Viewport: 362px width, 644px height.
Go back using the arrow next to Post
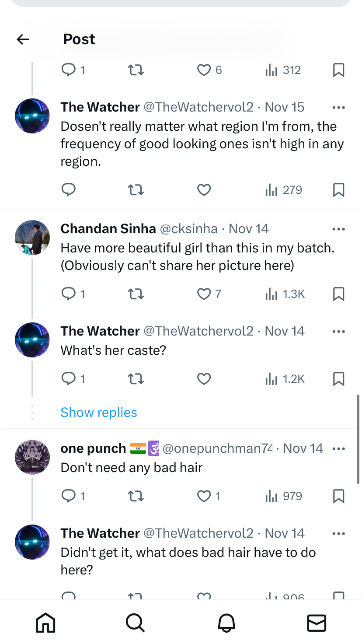point(23,40)
